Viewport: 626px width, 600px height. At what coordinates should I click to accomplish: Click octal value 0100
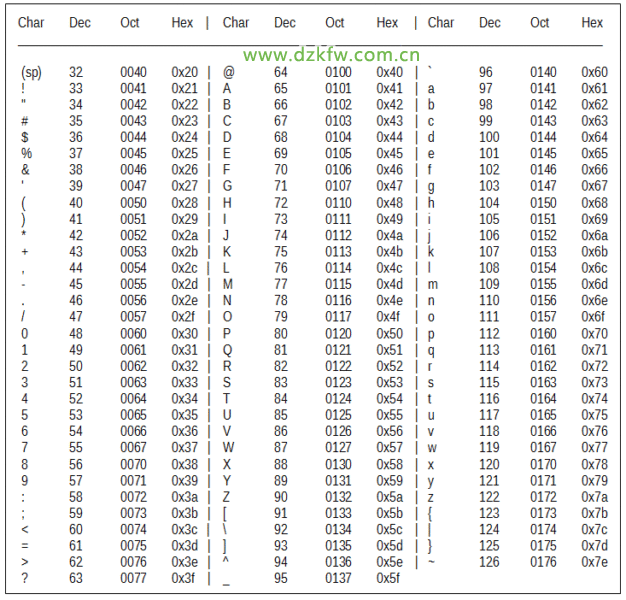[x=338, y=72]
